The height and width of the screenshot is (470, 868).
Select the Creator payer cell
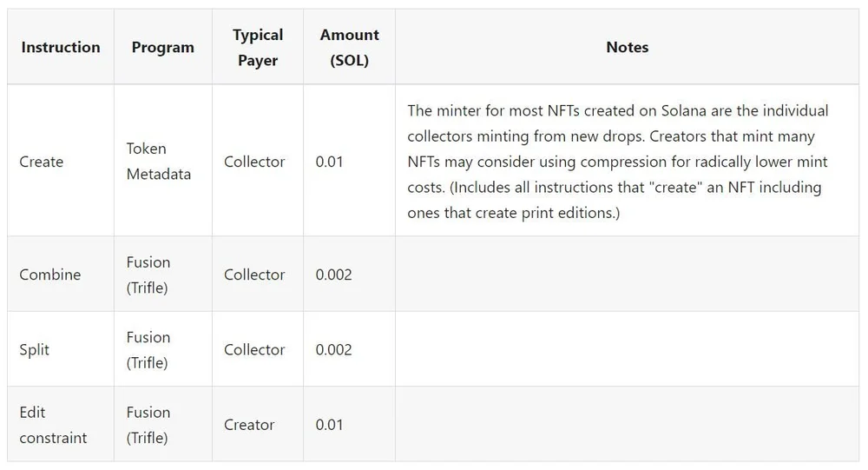(x=249, y=425)
